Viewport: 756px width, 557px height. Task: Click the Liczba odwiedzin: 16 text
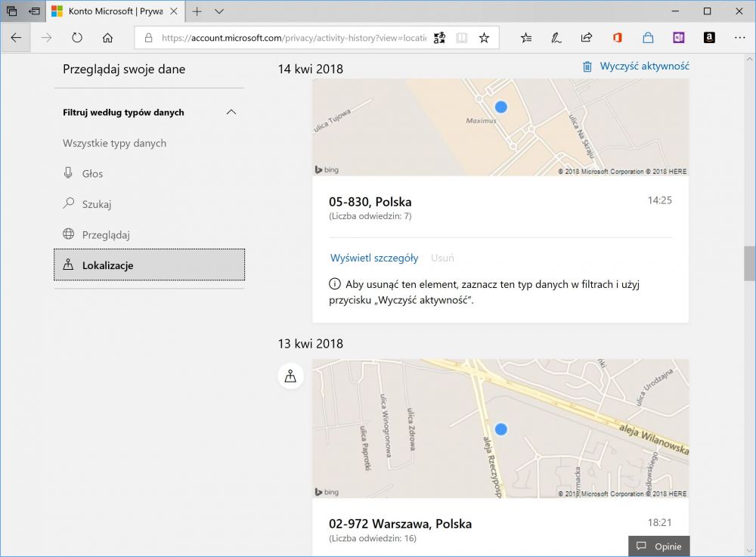point(373,538)
